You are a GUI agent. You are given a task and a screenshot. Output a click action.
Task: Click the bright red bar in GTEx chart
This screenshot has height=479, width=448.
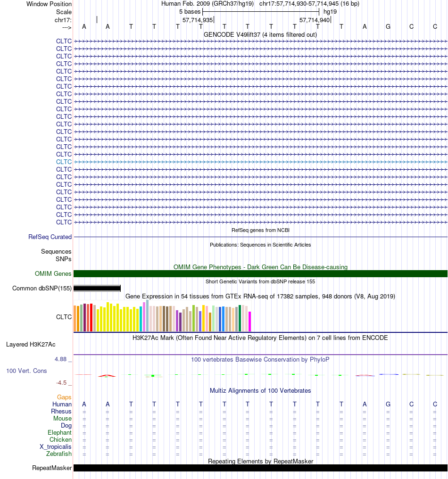(x=91, y=318)
